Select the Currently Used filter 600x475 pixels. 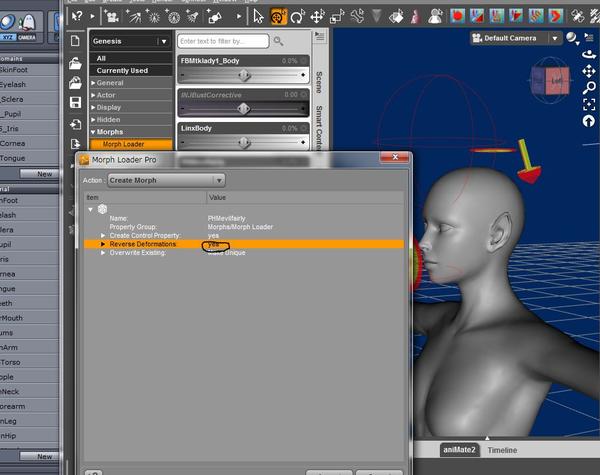(x=131, y=70)
